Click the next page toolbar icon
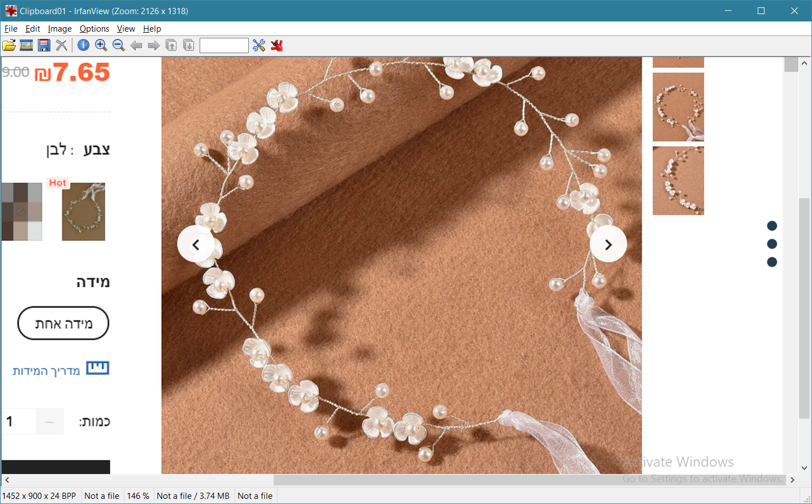The height and width of the screenshot is (504, 812). click(189, 46)
